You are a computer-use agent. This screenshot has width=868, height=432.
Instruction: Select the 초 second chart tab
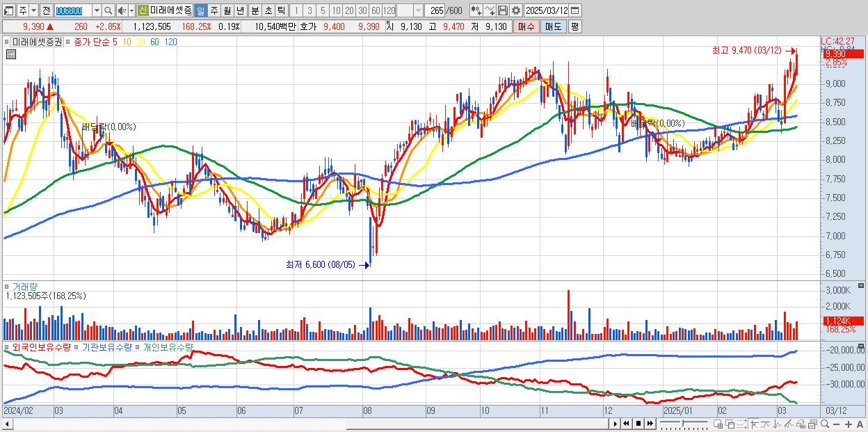pos(268,10)
